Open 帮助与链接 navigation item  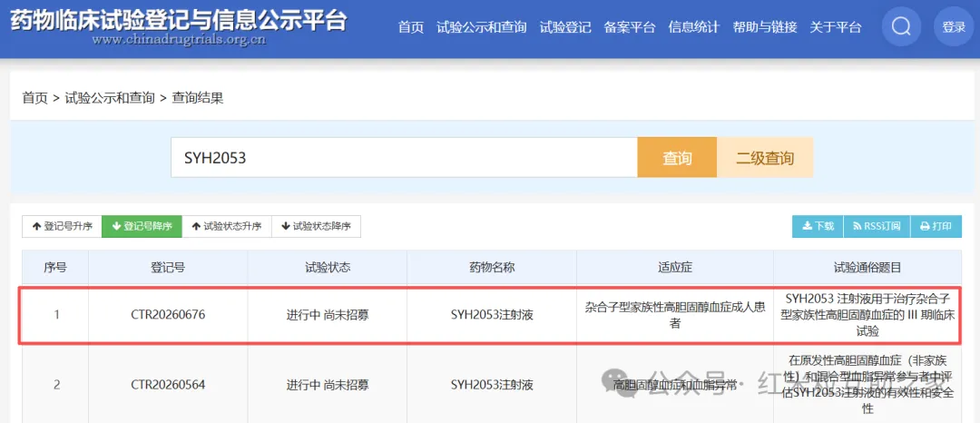pos(765,27)
